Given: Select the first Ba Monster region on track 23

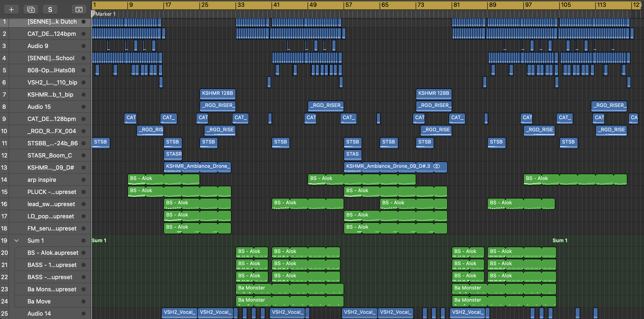Looking at the screenshot, I should pyautogui.click(x=290, y=289).
